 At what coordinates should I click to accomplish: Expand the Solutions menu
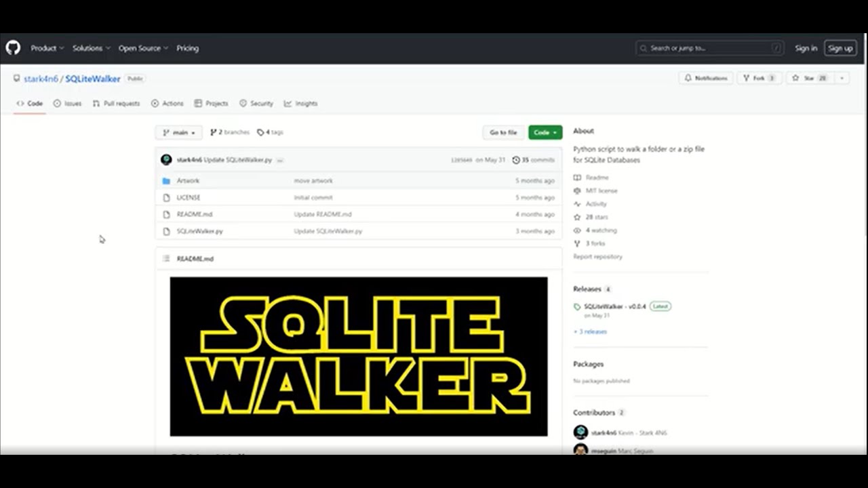pos(92,48)
